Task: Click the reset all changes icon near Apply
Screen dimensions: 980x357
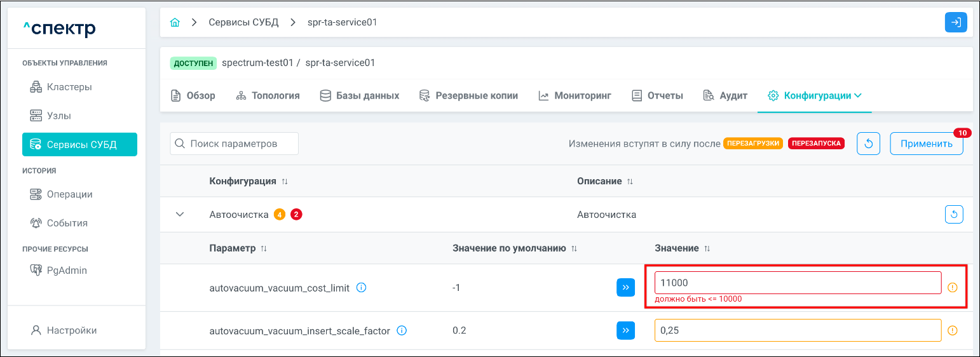Action: pos(868,144)
